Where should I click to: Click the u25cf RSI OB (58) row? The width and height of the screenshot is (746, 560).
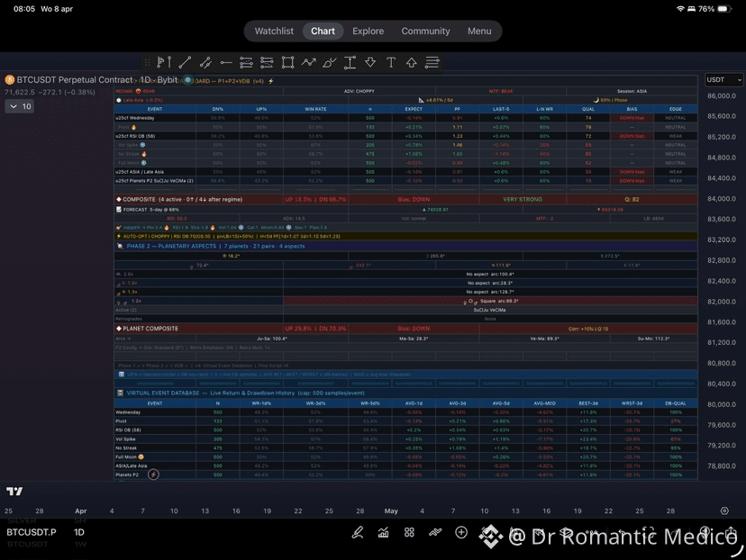(405, 136)
